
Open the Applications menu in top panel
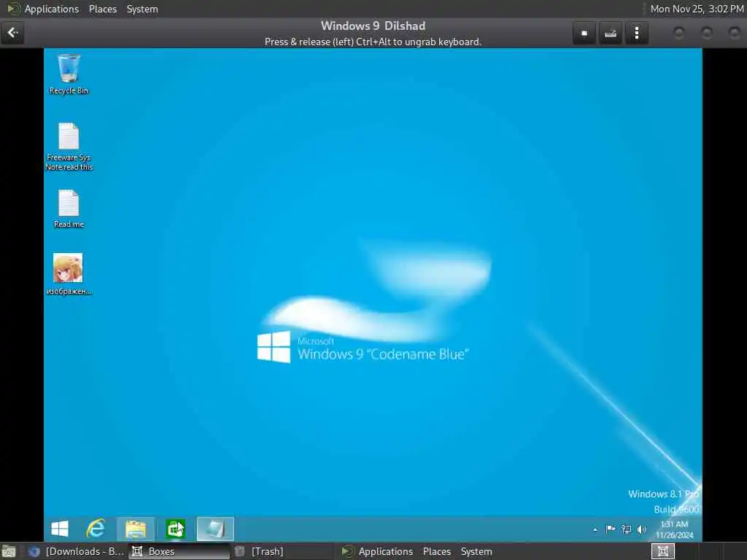52,9
